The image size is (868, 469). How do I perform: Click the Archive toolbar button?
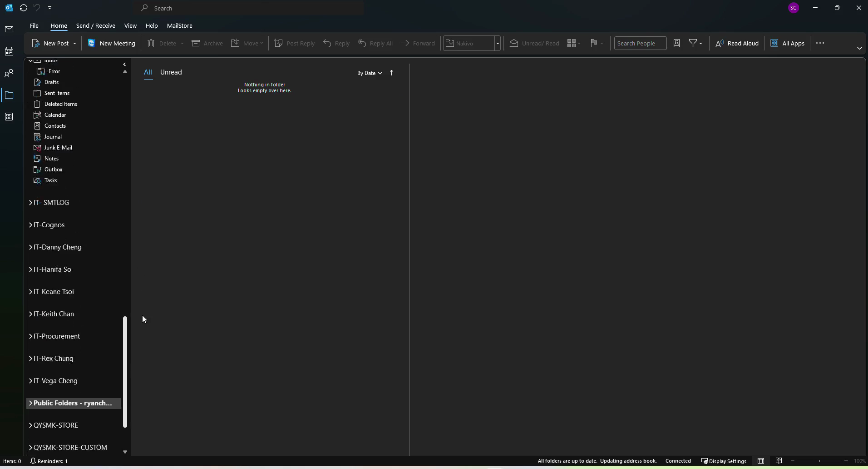(207, 43)
